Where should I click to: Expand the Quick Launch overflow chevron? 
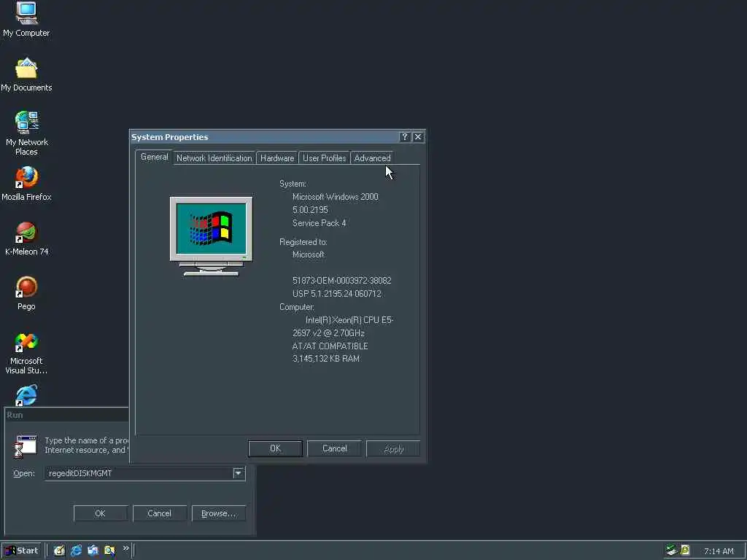click(x=125, y=548)
